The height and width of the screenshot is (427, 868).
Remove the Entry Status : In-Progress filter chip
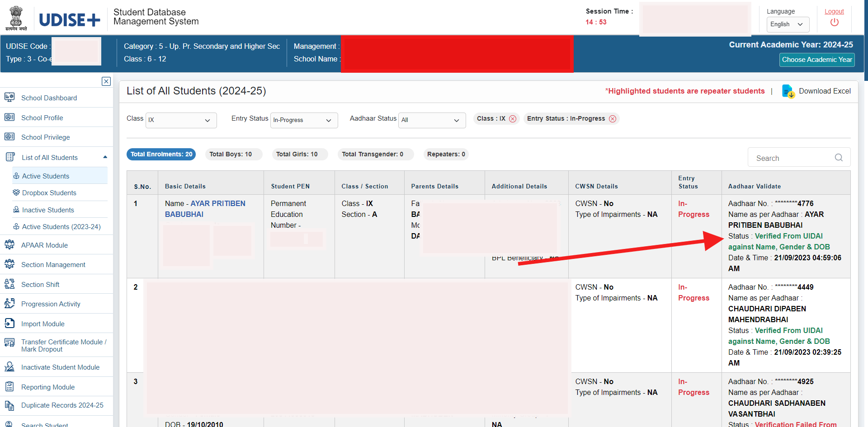pyautogui.click(x=613, y=118)
